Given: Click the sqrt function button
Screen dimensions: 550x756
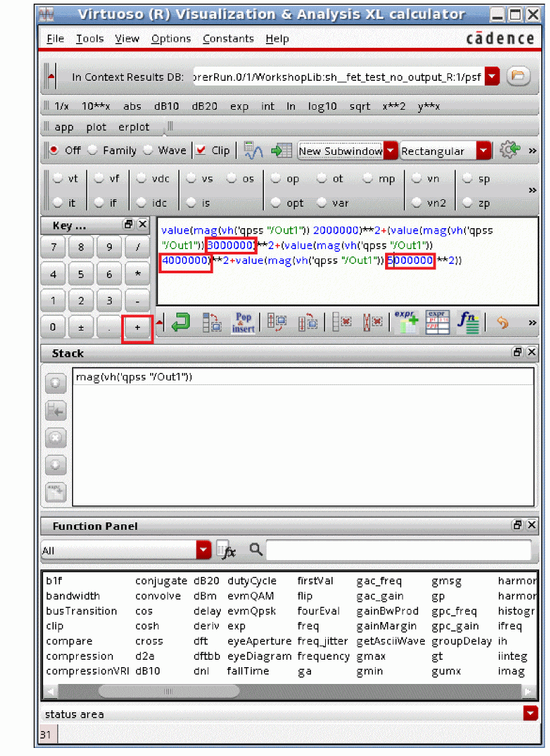Looking at the screenshot, I should coord(359,106).
